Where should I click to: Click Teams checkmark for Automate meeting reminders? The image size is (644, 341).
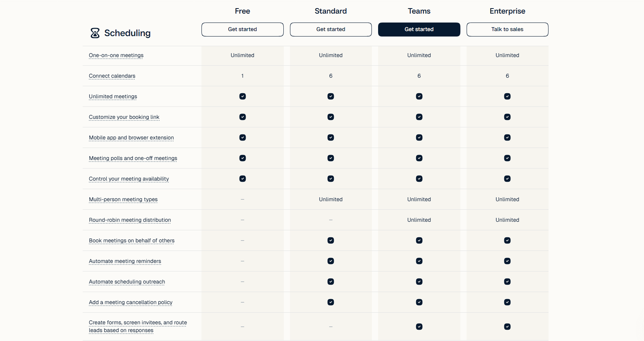419,261
